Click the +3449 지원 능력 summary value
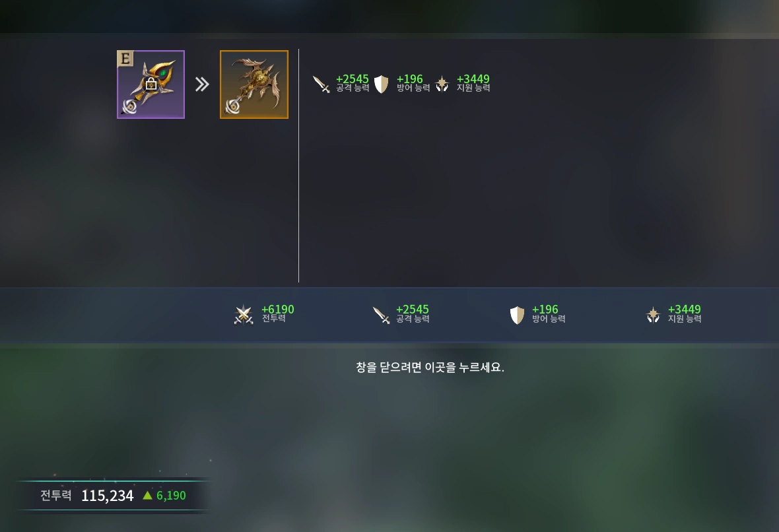This screenshot has width=779, height=532. pos(685,314)
